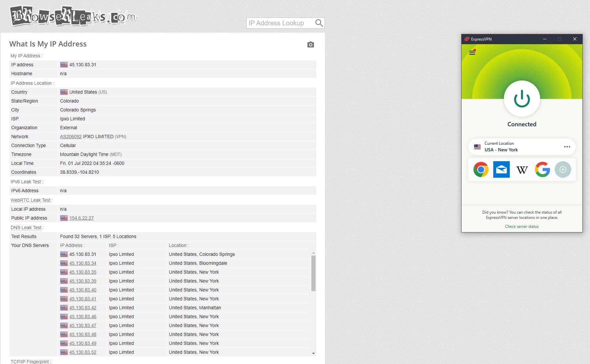Open AS206092 network link
The height and width of the screenshot is (364, 590).
(x=71, y=136)
